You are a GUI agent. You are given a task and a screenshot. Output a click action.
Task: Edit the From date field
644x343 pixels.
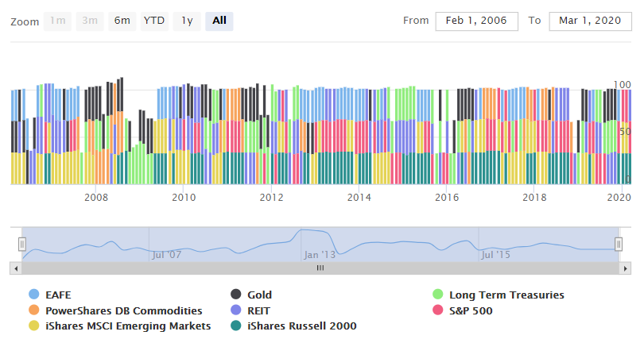click(x=476, y=21)
